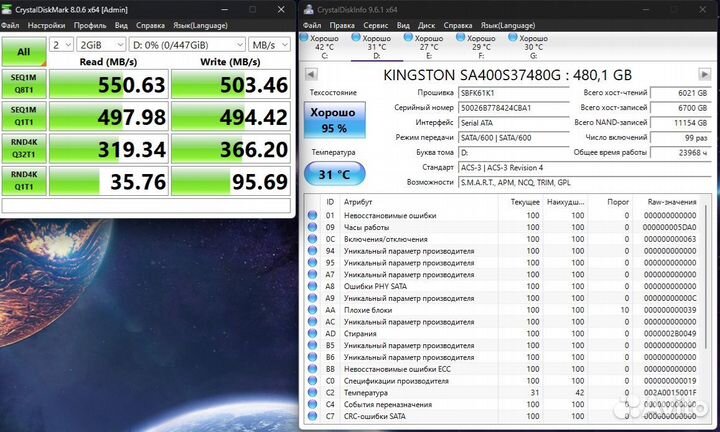Click the firmware field SBFK61K1

(513, 93)
